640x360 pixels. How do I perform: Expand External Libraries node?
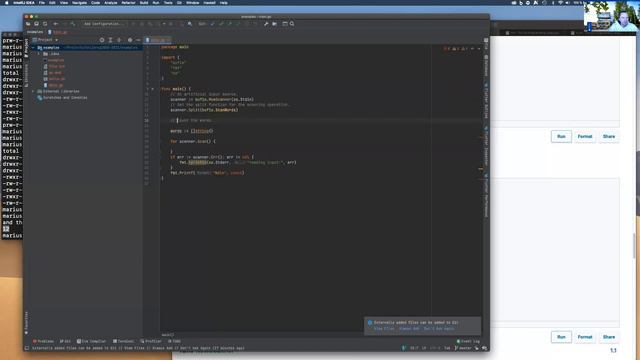pos(33,91)
